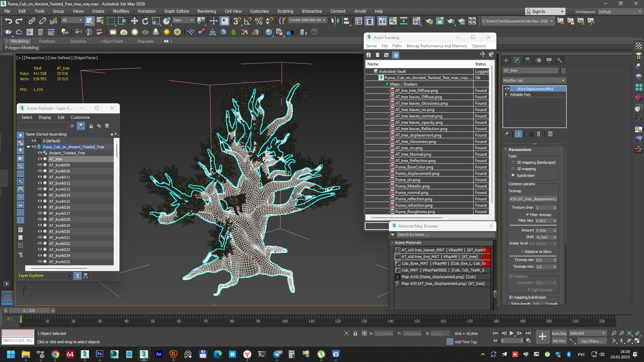This screenshot has width=644, height=362.
Task: Click Scene Explorer filter funnel icon
Action: pos(81,126)
